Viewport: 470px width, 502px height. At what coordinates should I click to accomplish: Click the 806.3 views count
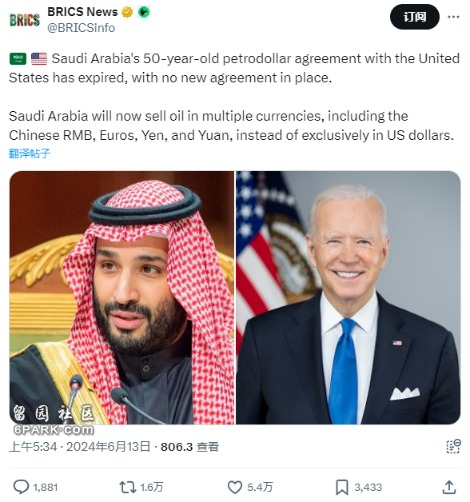click(x=177, y=447)
